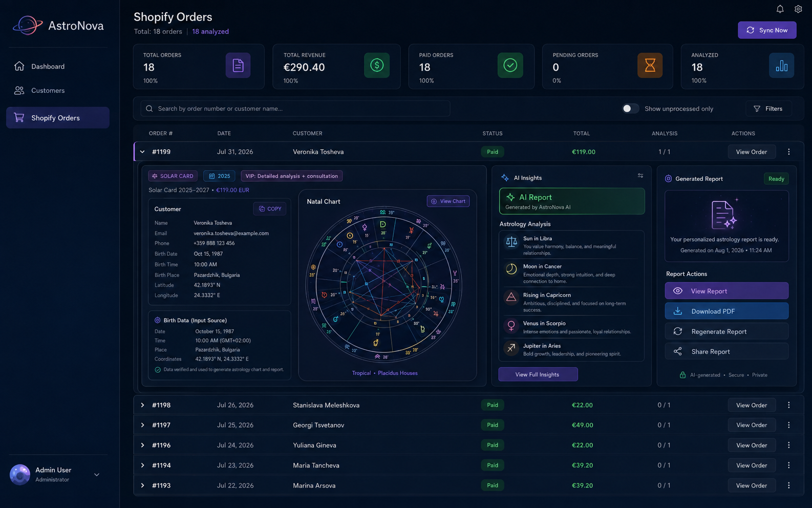
Task: Collapse order #1199 row
Action: (x=142, y=152)
